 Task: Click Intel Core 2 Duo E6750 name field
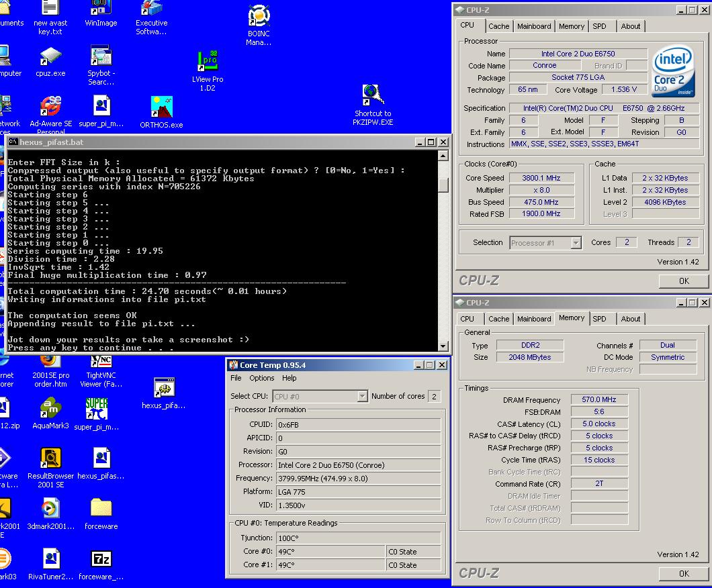[x=578, y=54]
